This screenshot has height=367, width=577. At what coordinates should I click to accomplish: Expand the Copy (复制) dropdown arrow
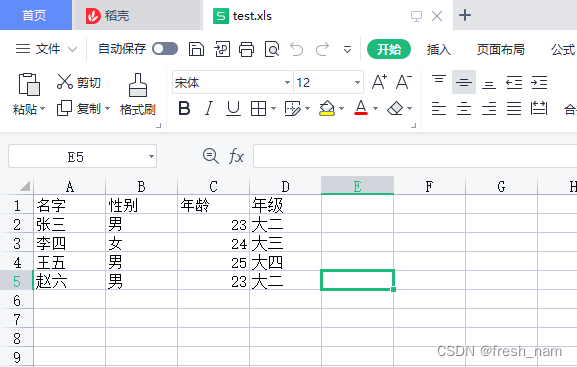point(107,109)
